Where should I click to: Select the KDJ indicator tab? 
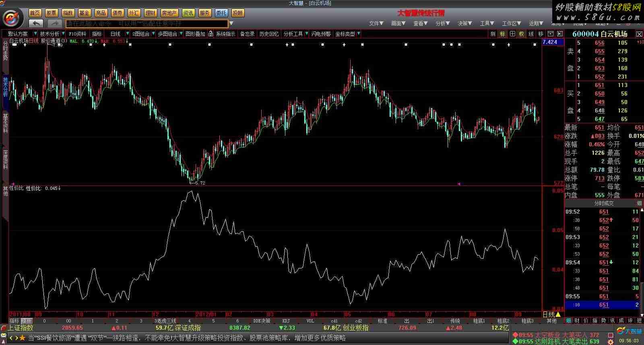click(x=286, y=321)
